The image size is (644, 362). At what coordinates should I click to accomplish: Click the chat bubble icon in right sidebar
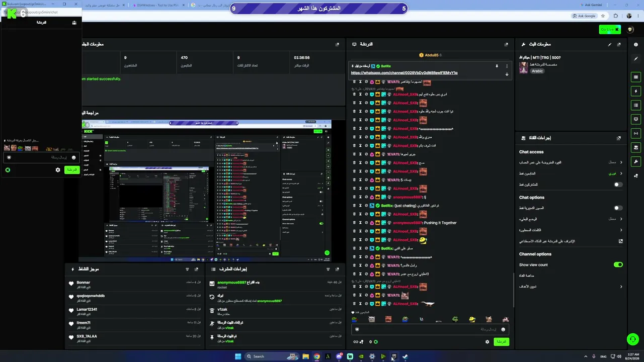[636, 119]
